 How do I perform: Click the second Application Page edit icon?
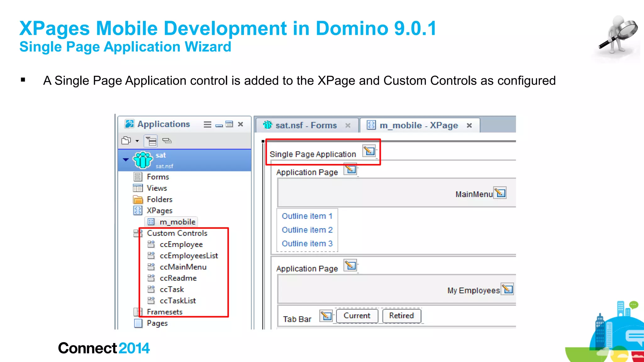coord(350,266)
